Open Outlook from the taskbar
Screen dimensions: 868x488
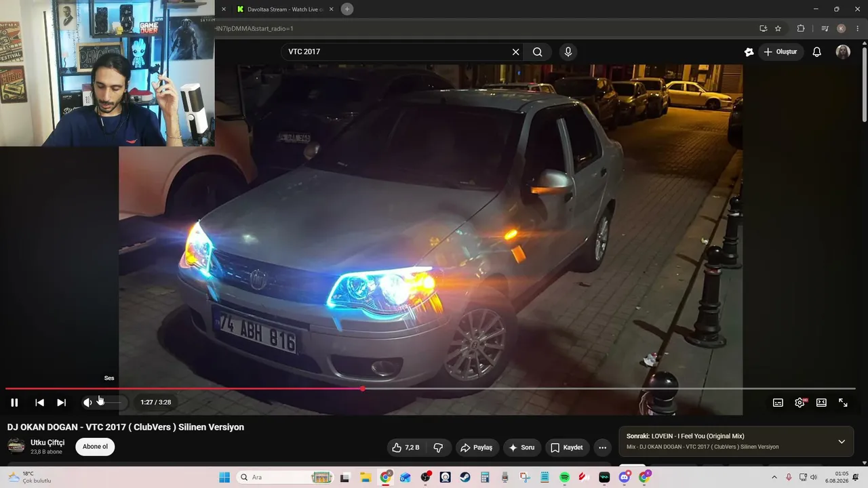pos(406,477)
